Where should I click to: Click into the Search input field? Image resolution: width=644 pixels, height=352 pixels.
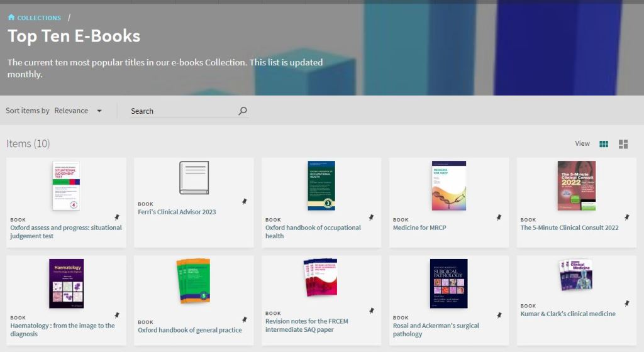click(181, 111)
